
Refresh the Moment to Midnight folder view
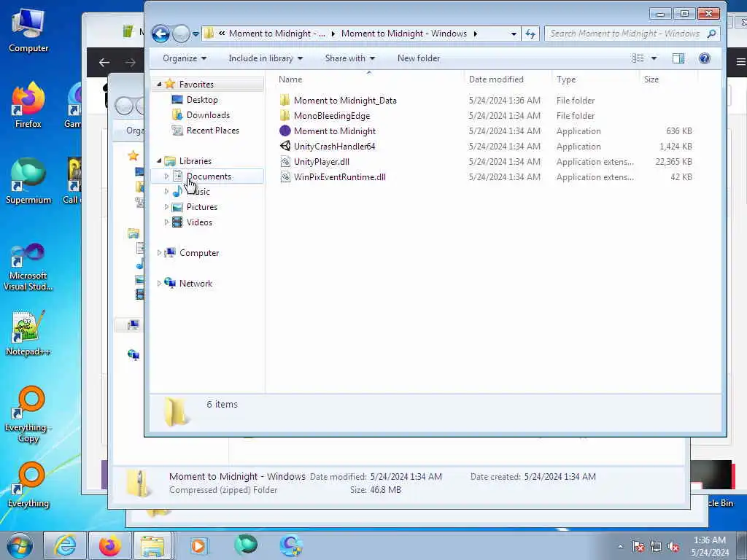click(530, 34)
